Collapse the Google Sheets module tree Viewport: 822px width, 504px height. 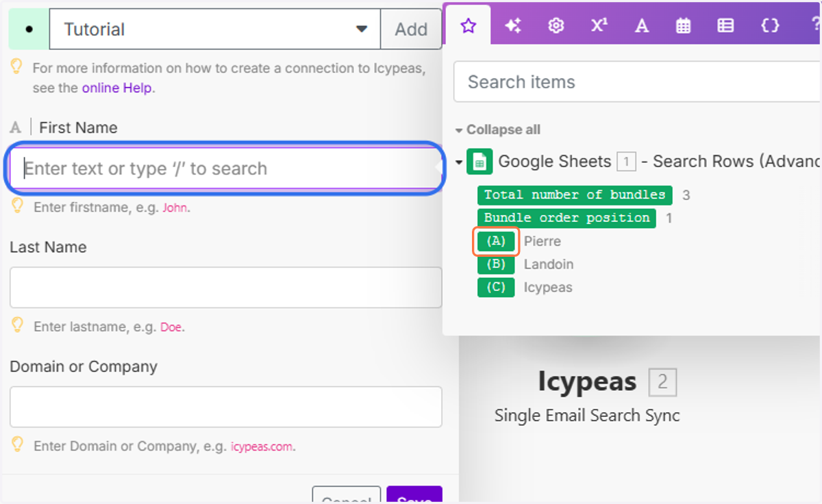[x=459, y=162]
